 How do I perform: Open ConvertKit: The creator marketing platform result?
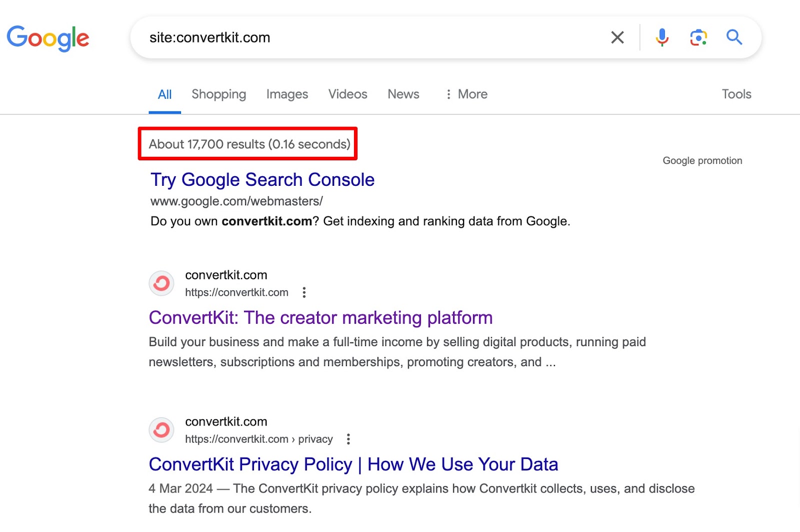(x=320, y=318)
